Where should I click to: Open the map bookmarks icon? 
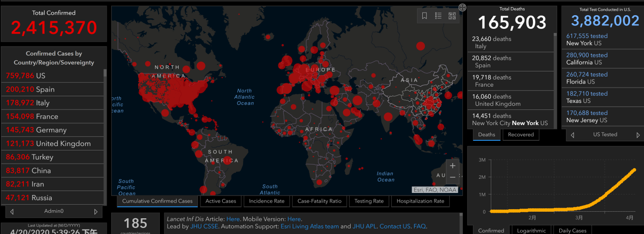(425, 16)
